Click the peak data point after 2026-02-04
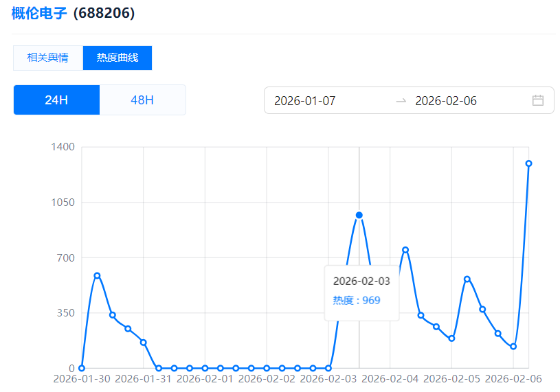The width and height of the screenshot is (560, 392). tap(405, 250)
